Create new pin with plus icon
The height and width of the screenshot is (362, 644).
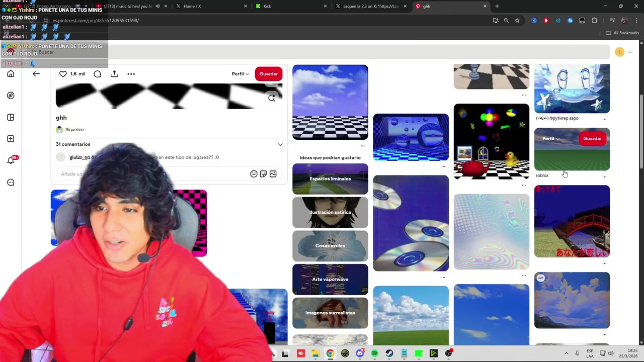pyautogui.click(x=11, y=139)
